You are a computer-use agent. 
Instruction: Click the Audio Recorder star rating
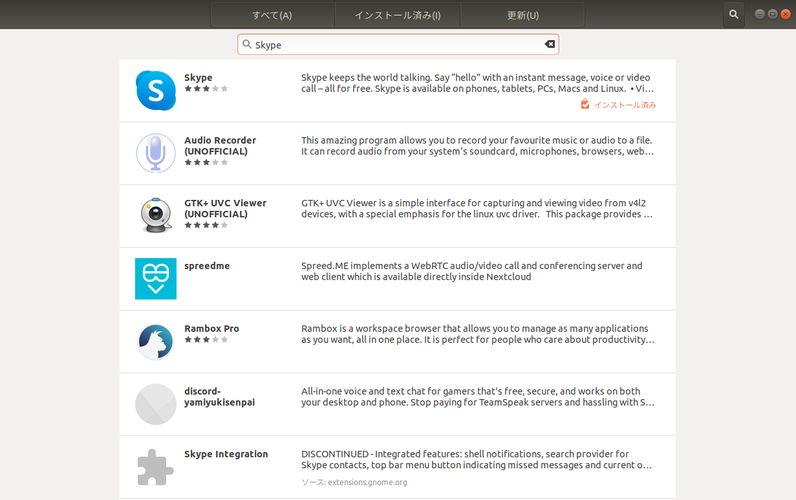pyautogui.click(x=206, y=162)
